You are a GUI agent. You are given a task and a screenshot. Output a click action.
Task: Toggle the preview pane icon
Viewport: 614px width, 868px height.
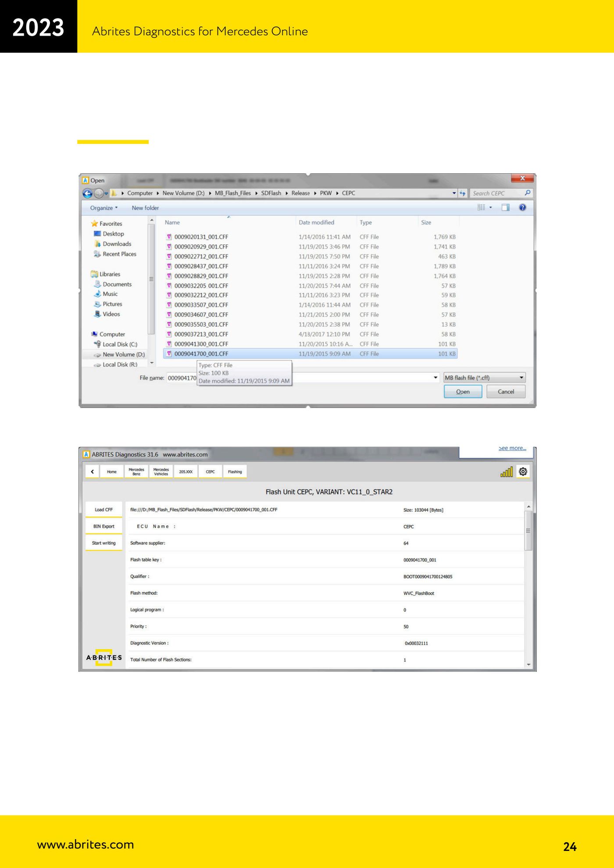click(x=505, y=207)
